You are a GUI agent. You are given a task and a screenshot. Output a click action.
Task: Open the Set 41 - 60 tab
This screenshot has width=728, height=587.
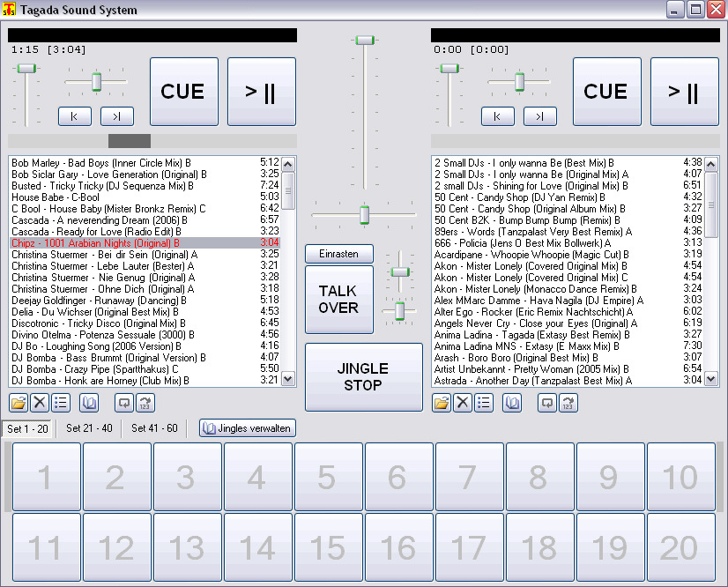click(154, 428)
